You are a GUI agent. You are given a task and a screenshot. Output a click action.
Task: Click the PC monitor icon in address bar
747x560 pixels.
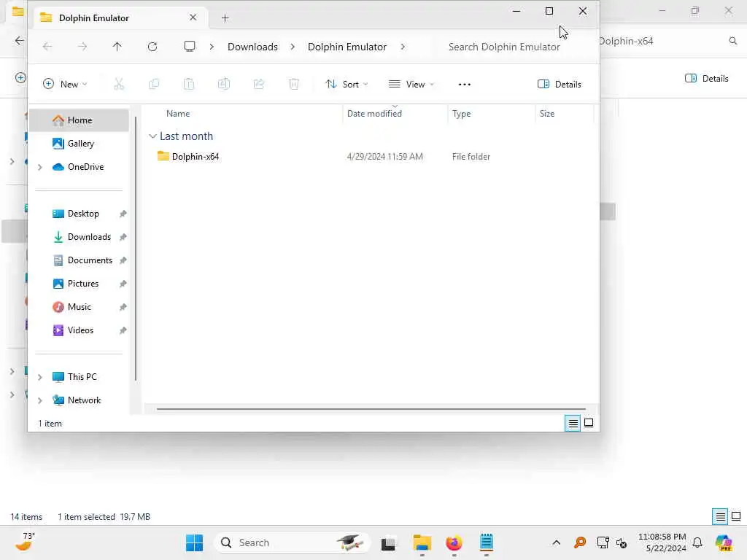[190, 47]
